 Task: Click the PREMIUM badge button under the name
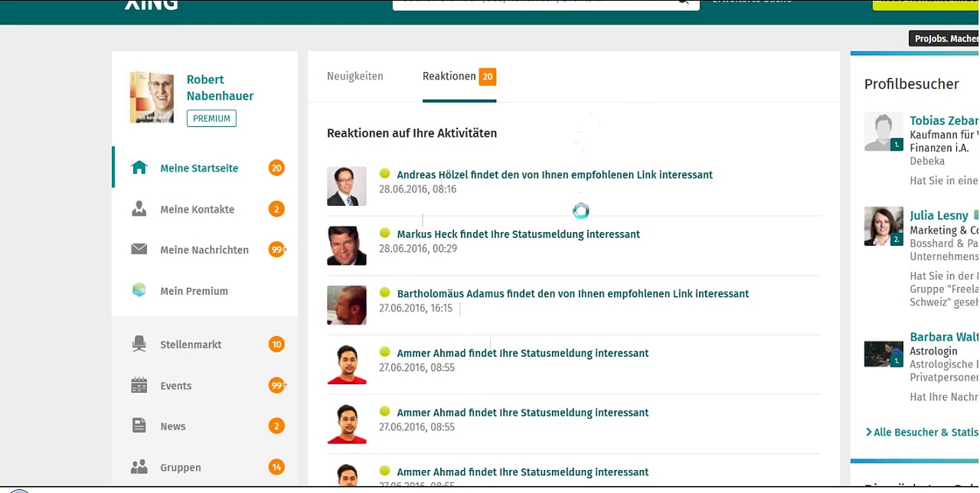click(x=211, y=119)
